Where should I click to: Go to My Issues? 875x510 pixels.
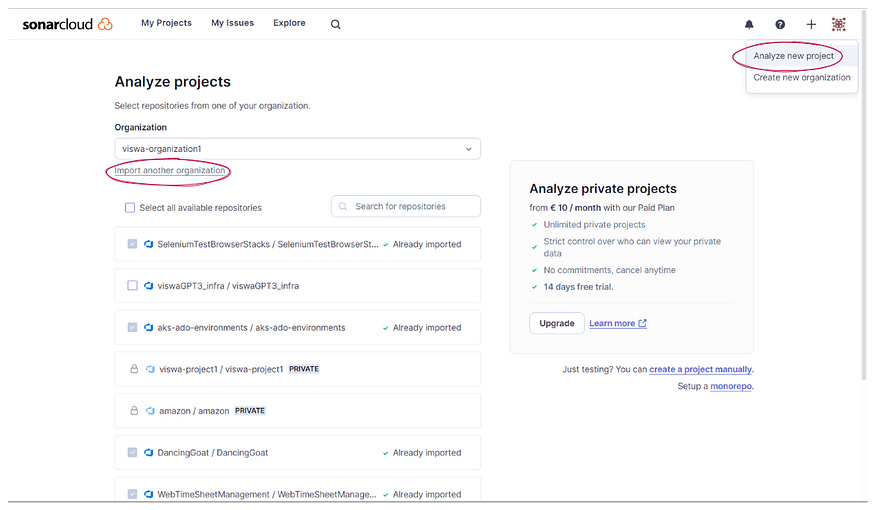[x=232, y=23]
